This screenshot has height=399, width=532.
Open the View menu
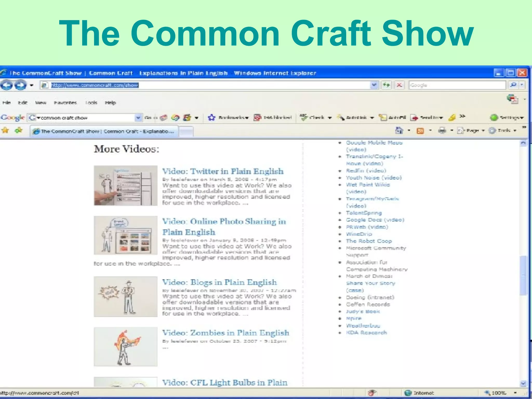coord(41,103)
